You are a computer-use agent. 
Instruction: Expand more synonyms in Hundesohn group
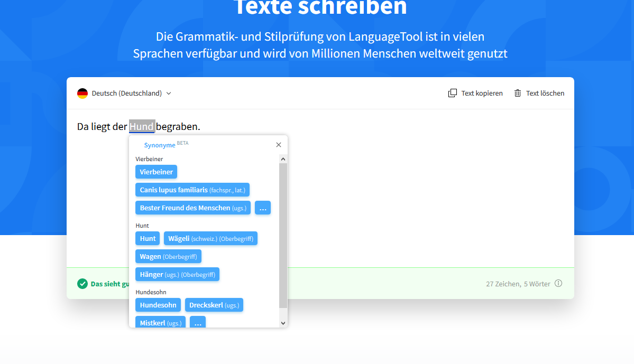198,322
